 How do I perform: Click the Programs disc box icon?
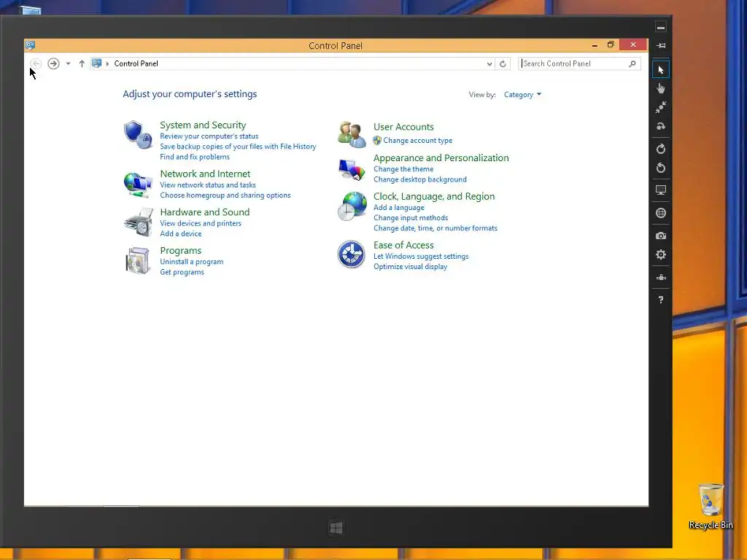[x=138, y=260]
